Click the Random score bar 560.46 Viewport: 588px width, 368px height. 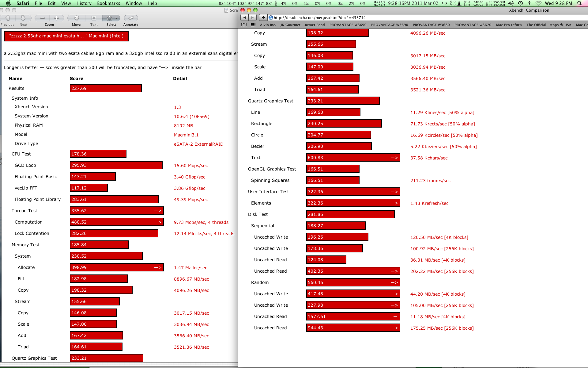point(353,282)
